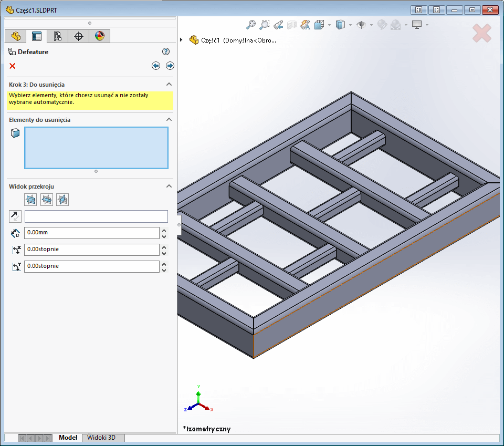This screenshot has height=446, width=504.
Task: Expand the Część1 tree node
Action: [x=181, y=39]
